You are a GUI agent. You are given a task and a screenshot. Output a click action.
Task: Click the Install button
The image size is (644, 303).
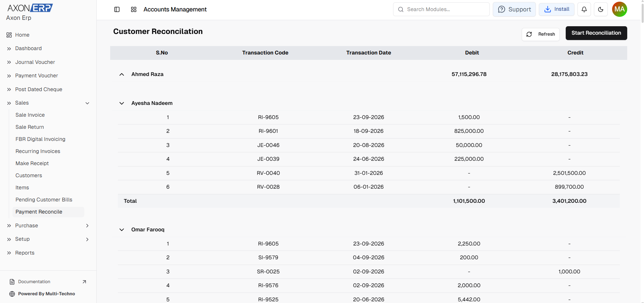point(557,9)
